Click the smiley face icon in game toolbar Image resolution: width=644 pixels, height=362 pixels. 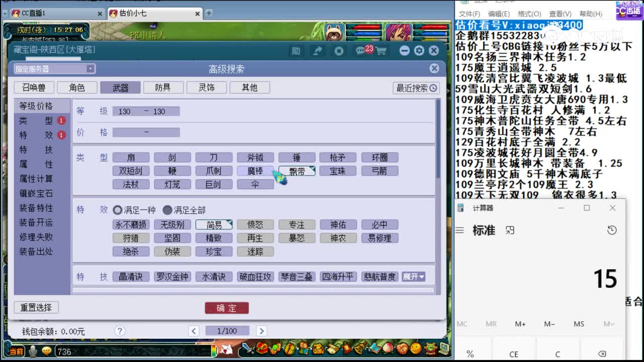pyautogui.click(x=416, y=348)
